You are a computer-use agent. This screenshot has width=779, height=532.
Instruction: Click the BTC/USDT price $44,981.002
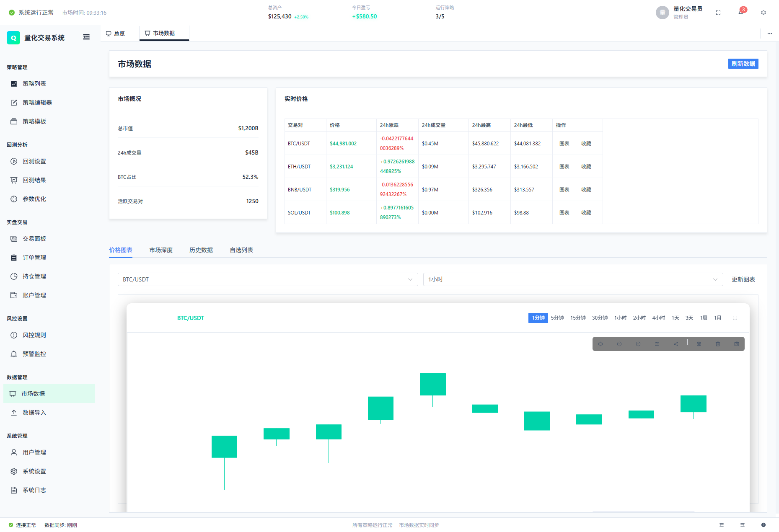coord(343,144)
